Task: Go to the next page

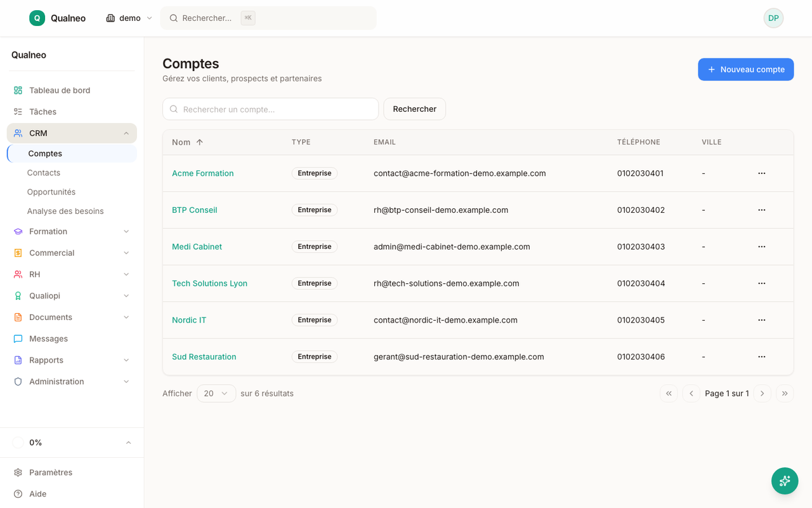Action: [x=763, y=394]
